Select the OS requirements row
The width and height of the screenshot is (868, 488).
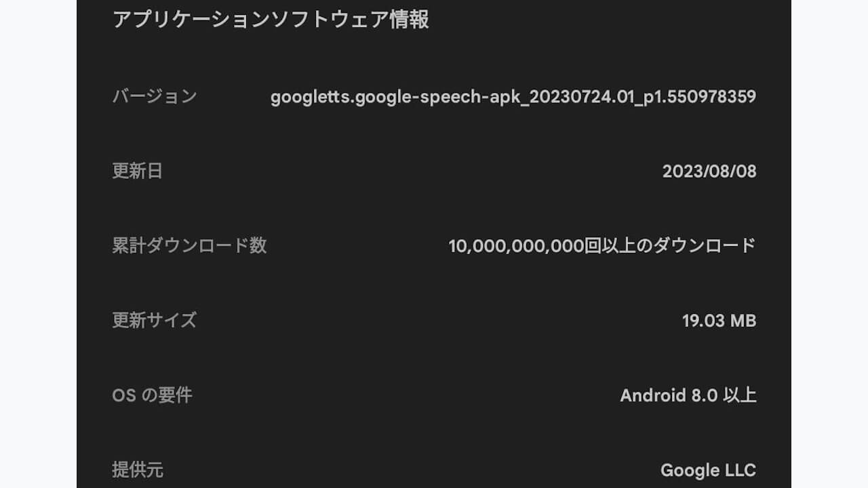(434, 395)
